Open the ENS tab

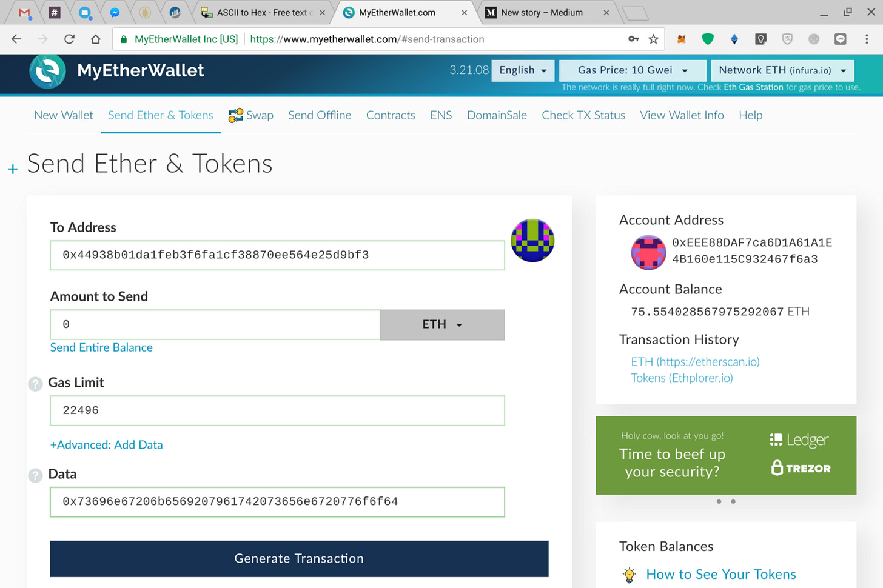coord(441,115)
